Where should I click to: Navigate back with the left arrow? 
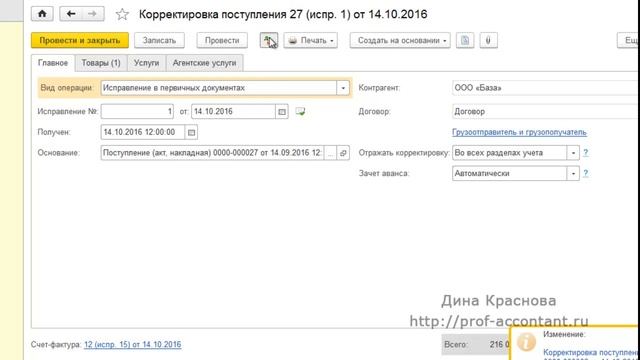(x=71, y=14)
